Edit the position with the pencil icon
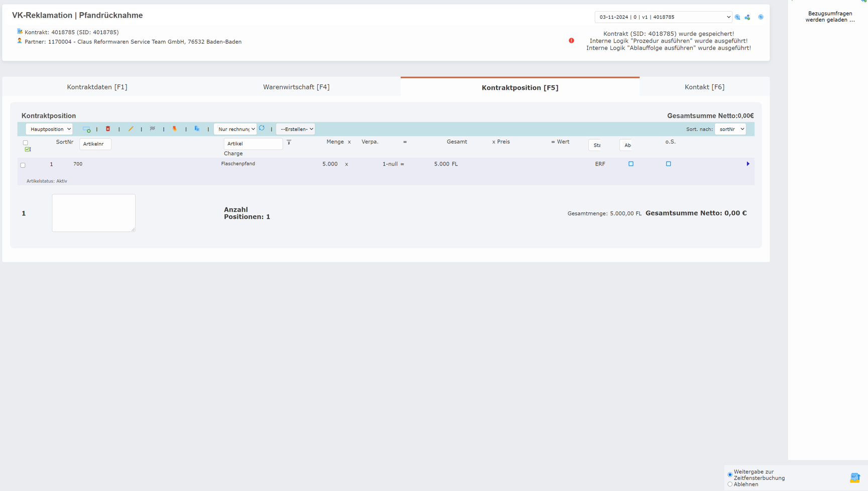Image resolution: width=868 pixels, height=491 pixels. (x=131, y=129)
